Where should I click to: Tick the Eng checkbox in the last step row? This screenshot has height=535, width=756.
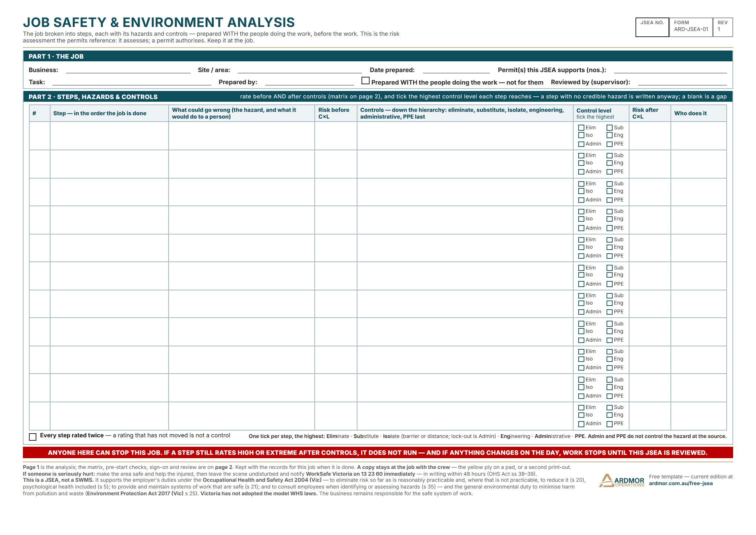pyautogui.click(x=610, y=415)
